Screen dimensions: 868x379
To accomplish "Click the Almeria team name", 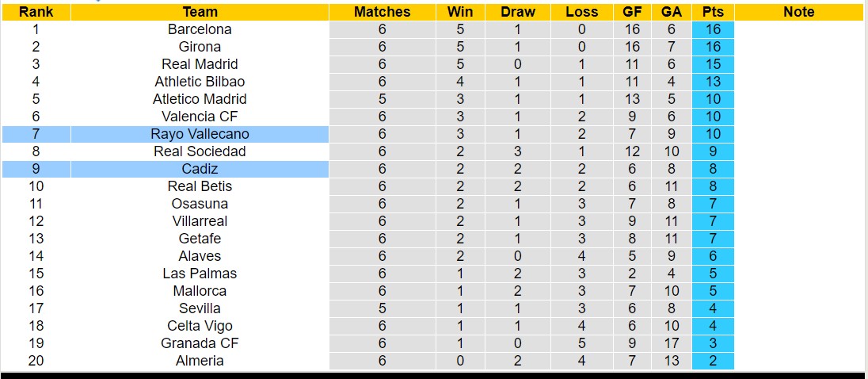I will click(200, 361).
